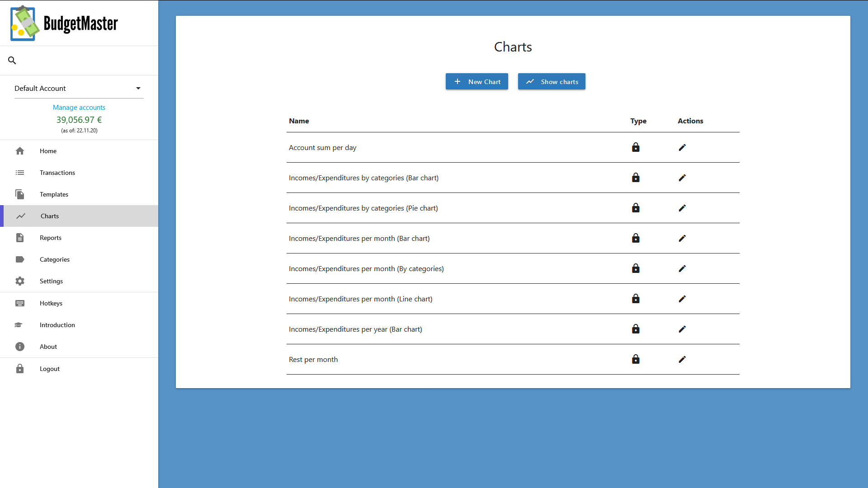868x488 pixels.
Task: Edit Incomes/Expenditures by categories (Pie chart)
Action: (x=682, y=208)
